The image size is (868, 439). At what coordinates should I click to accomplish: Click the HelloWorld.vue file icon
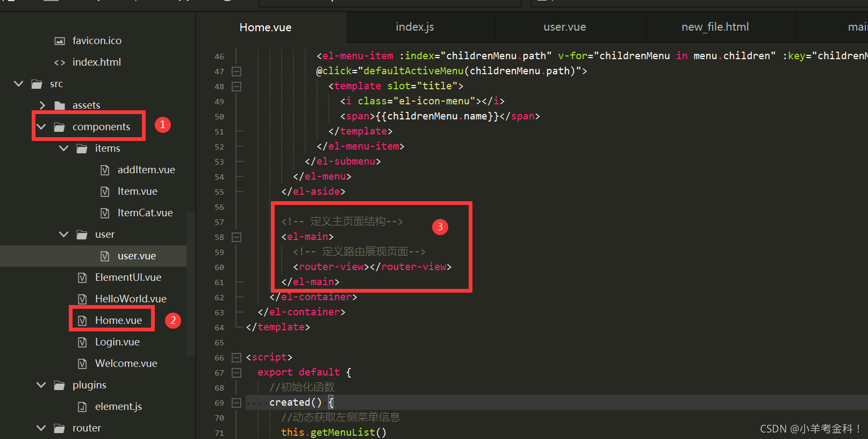[x=82, y=299]
